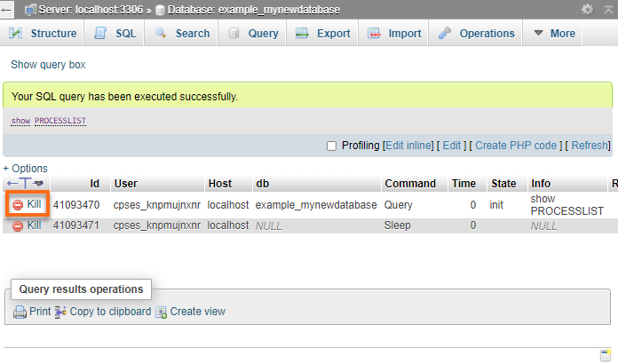Image resolution: width=618 pixels, height=364 pixels.
Task: Switch to the SQL tab
Action: [x=115, y=34]
